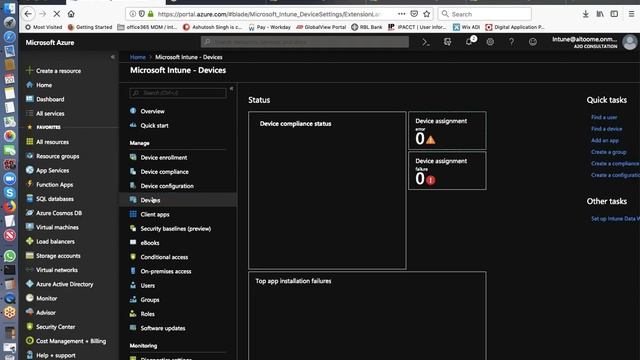Open Skype from the dock
Screen dimensions: 640x360
[x=9, y=193]
